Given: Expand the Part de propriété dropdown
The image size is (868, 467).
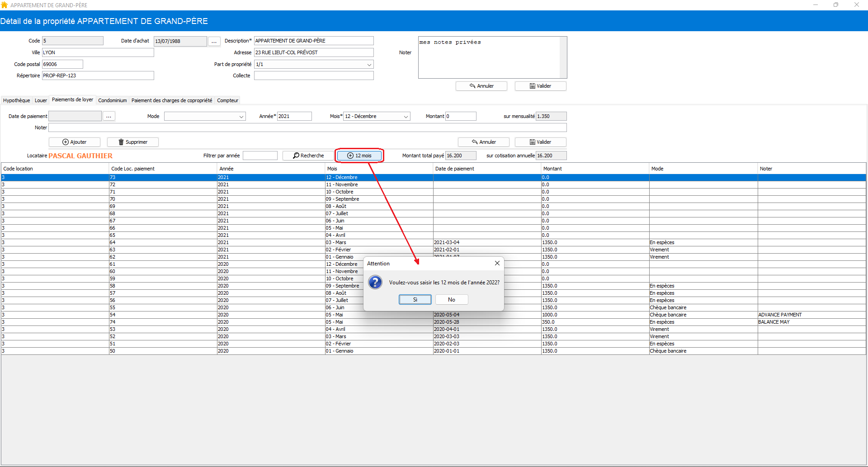Looking at the screenshot, I should pos(369,64).
